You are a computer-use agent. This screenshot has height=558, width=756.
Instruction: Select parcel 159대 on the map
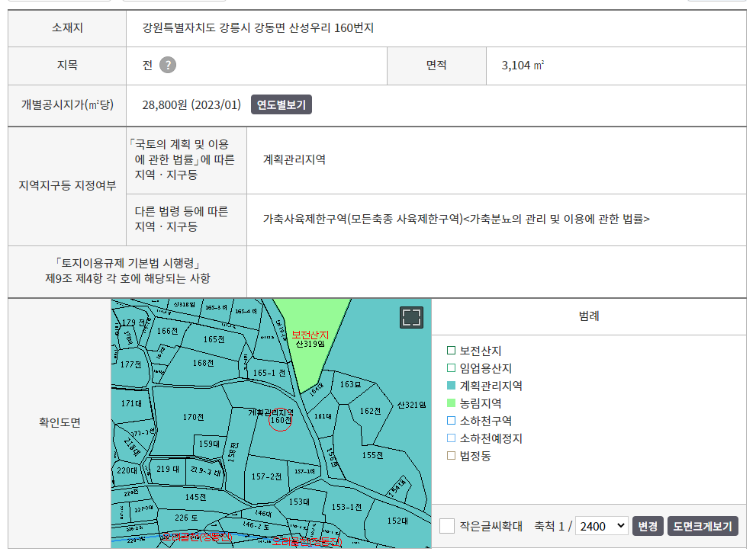[x=209, y=444]
